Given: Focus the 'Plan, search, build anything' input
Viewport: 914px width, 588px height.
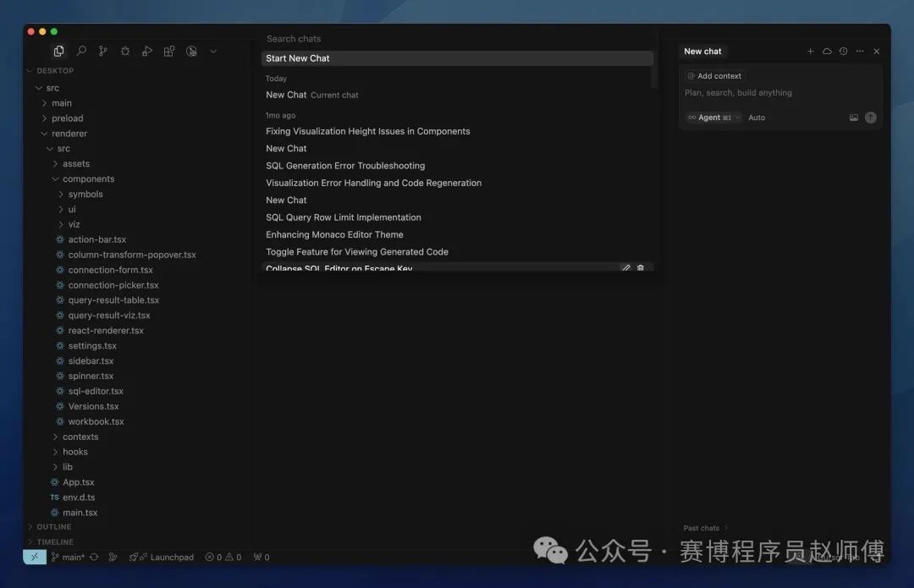Looking at the screenshot, I should (780, 93).
